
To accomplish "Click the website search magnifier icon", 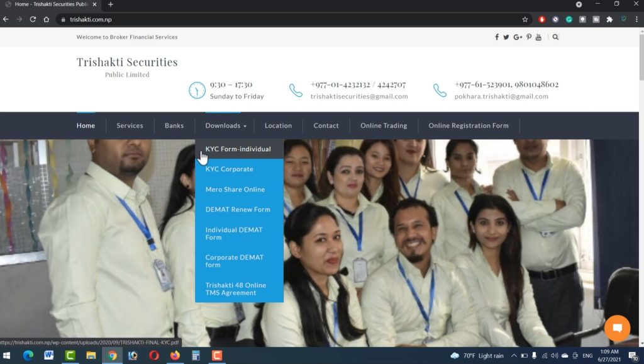I will pyautogui.click(x=555, y=37).
